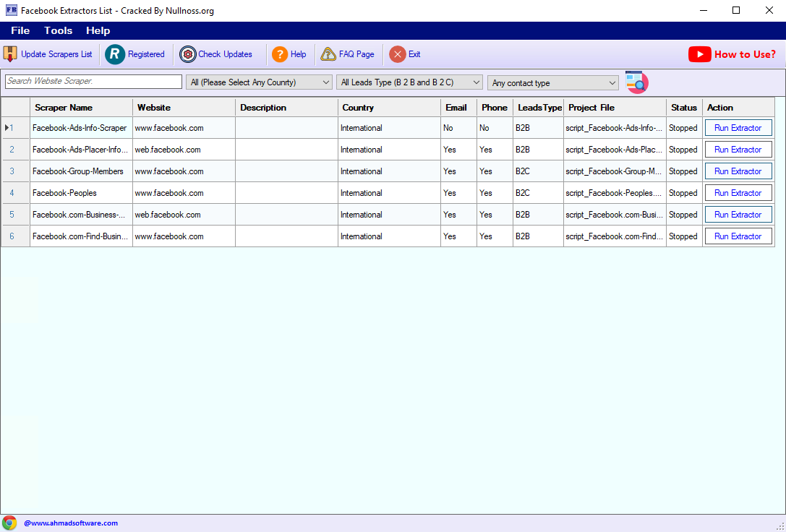
Task: Sort by Email column header
Action: (x=458, y=108)
